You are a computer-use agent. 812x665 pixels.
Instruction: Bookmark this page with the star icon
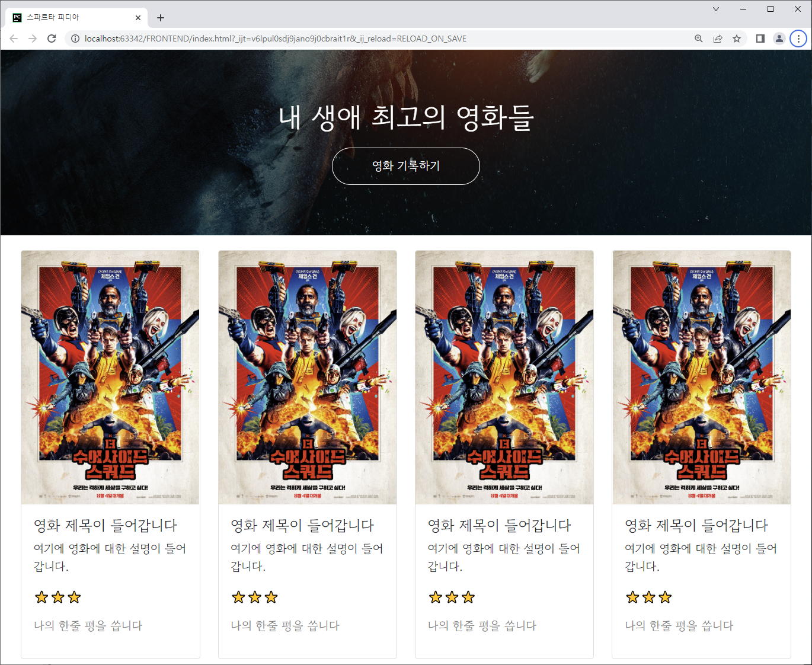click(x=737, y=39)
